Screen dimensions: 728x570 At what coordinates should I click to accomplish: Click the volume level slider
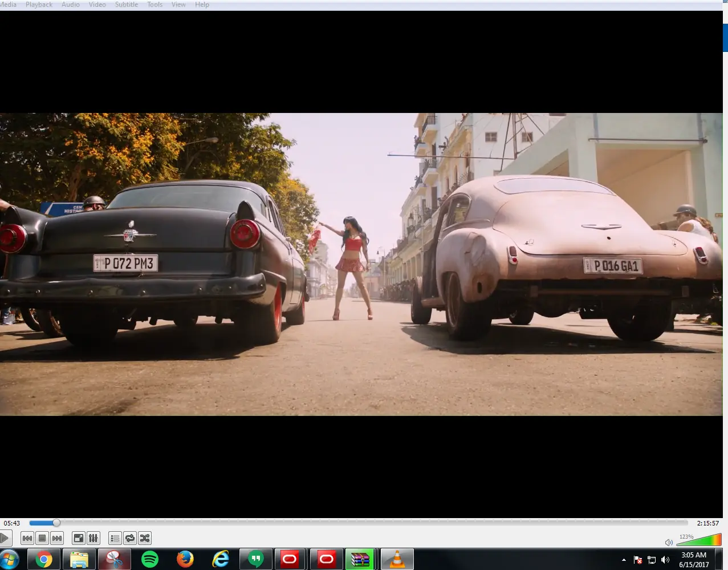699,539
